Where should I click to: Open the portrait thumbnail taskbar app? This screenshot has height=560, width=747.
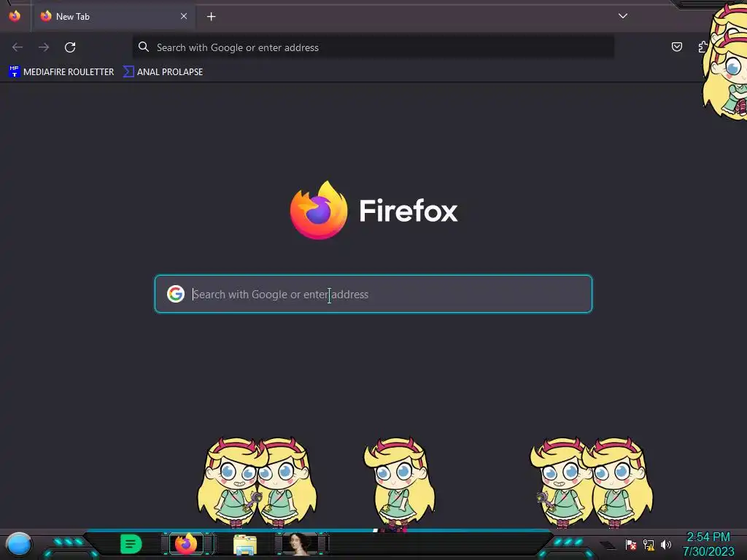pyautogui.click(x=300, y=544)
